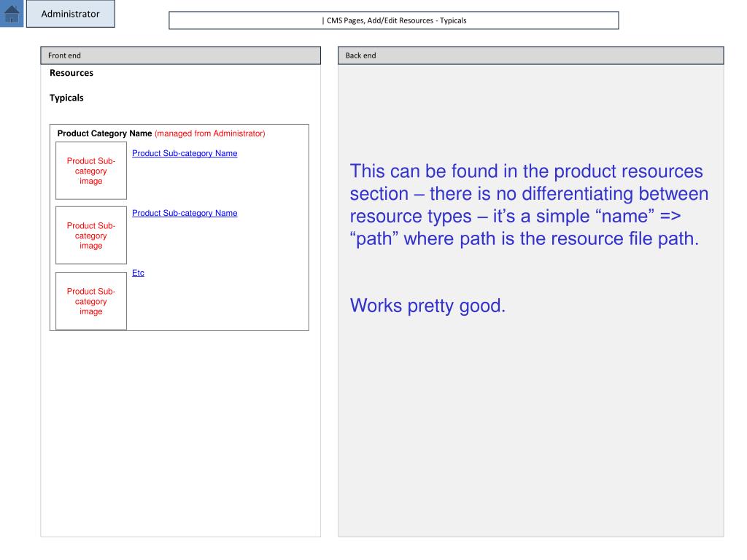
Task: Click the Front end panel header
Action: click(x=181, y=55)
